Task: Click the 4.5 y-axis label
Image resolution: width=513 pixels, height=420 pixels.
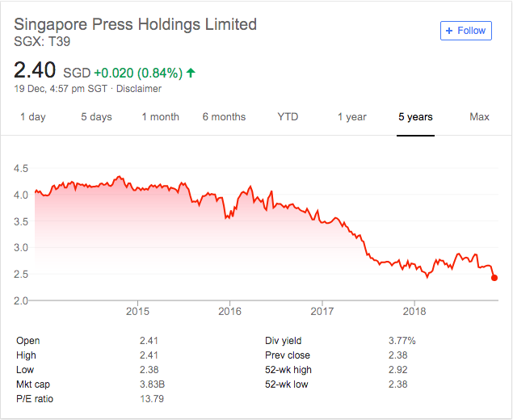Action: tap(21, 169)
